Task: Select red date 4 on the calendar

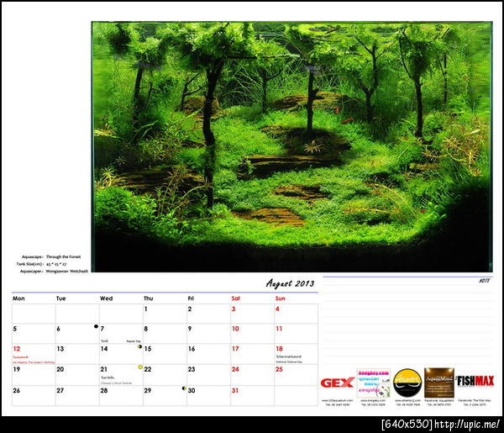Action: tap(277, 309)
